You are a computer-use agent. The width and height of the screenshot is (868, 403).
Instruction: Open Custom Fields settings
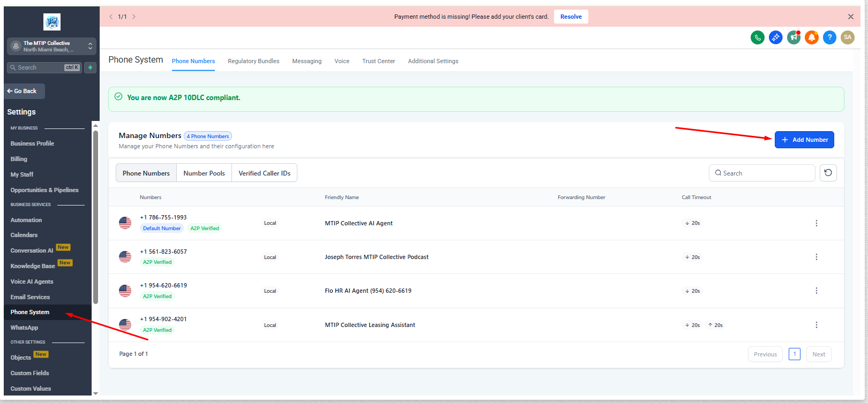(29, 373)
